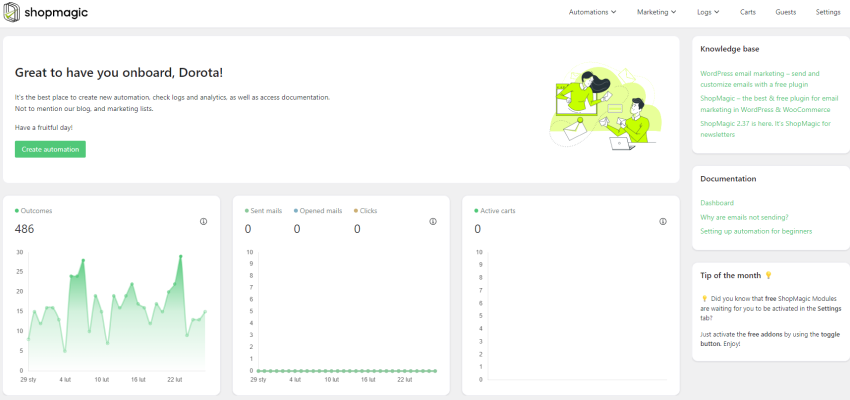850x400 pixels.
Task: Toggle Outcomes legend in chart
Action: pyautogui.click(x=34, y=211)
